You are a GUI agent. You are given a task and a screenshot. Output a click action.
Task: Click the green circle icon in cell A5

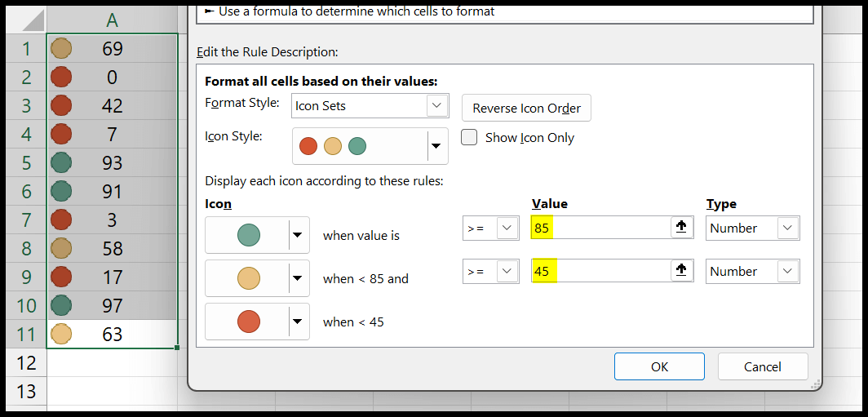61,163
